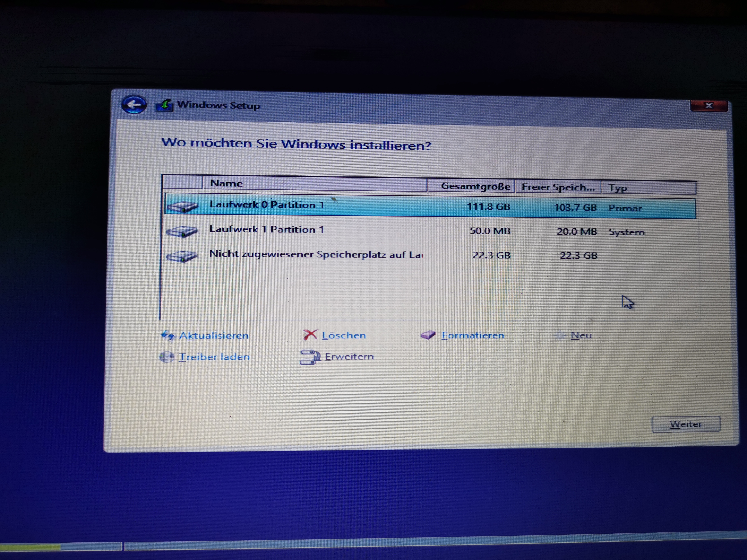The height and width of the screenshot is (560, 747).
Task: Click the Aktualisieren refresh arrows icon
Action: point(168,335)
